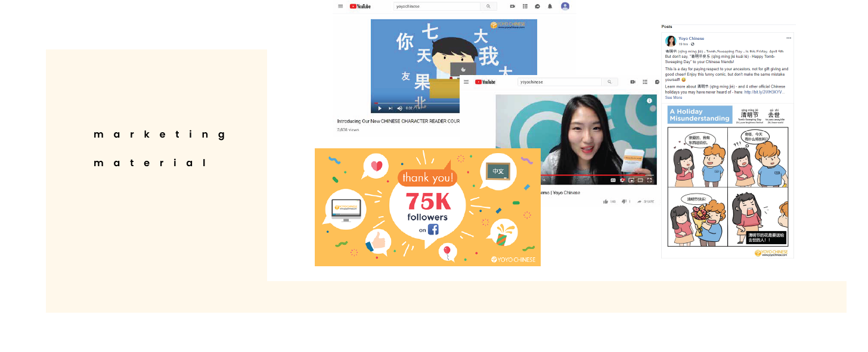Click search magnifier button in top YouTube window
This screenshot has height=352, width=868.
489,7
